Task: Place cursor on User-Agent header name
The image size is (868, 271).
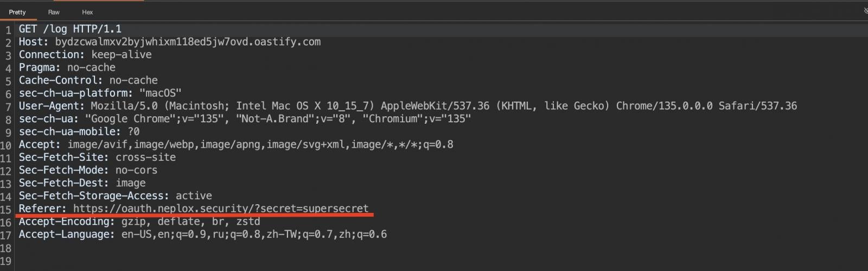Action: click(x=51, y=106)
